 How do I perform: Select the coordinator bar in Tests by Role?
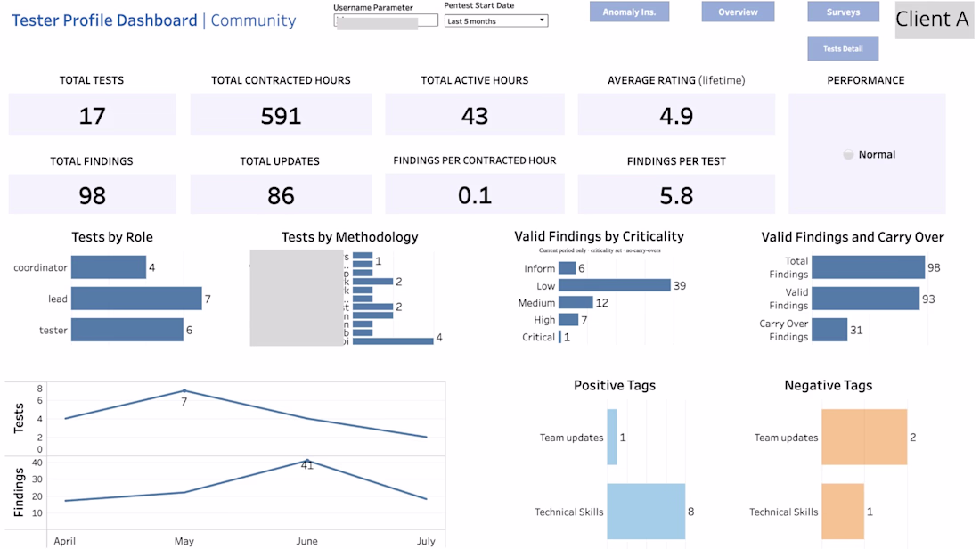point(108,267)
